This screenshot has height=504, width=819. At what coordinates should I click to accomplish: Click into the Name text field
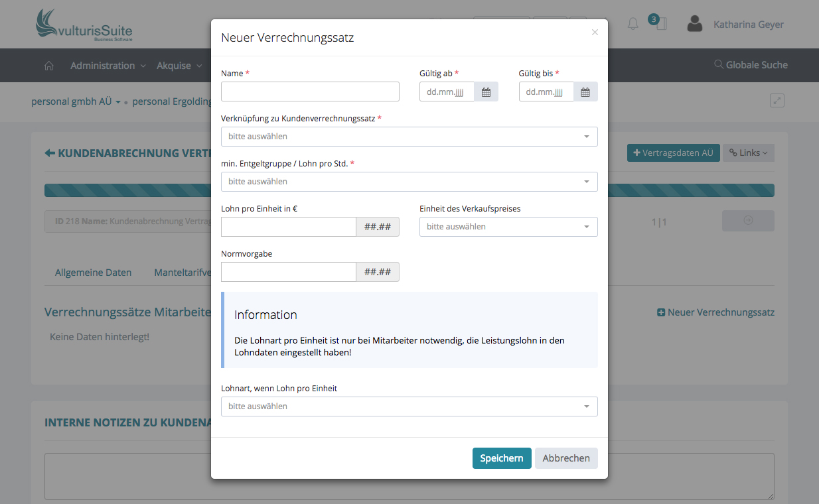[310, 92]
